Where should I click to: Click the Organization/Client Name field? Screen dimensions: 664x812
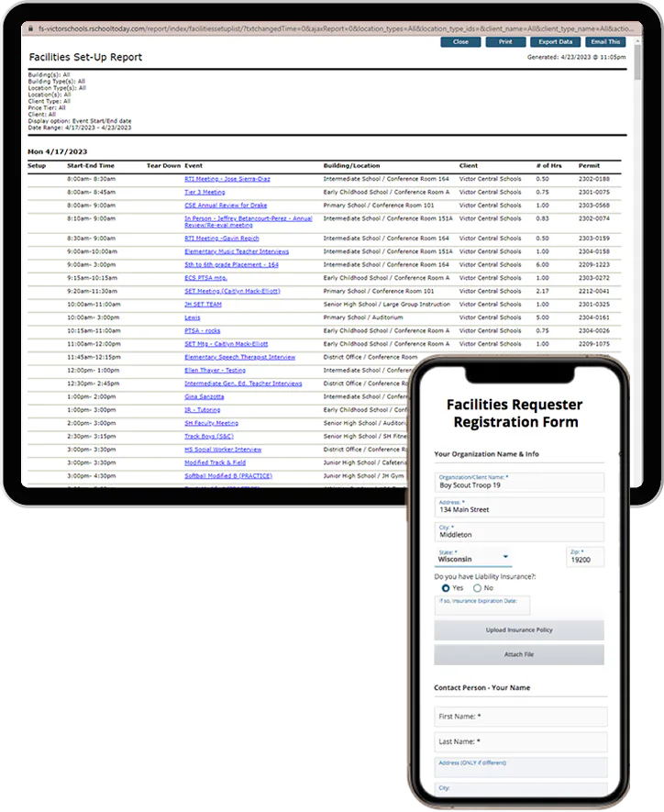[519, 482]
